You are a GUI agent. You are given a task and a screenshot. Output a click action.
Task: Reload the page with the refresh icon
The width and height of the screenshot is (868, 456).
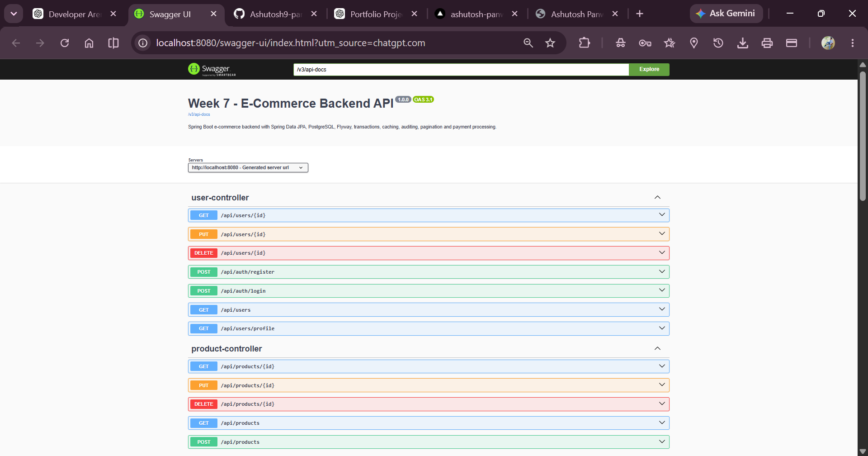65,43
